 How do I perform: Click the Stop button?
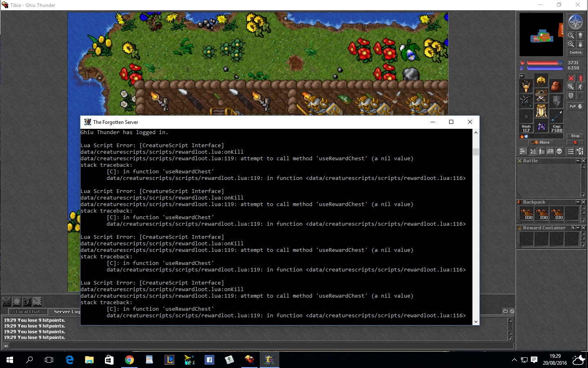tap(575, 136)
